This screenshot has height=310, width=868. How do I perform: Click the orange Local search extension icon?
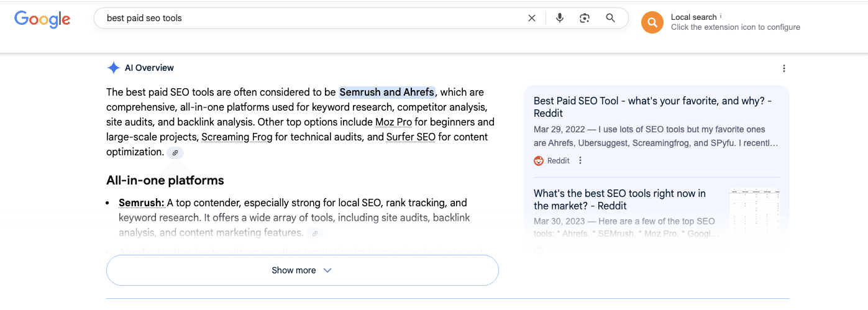[652, 22]
